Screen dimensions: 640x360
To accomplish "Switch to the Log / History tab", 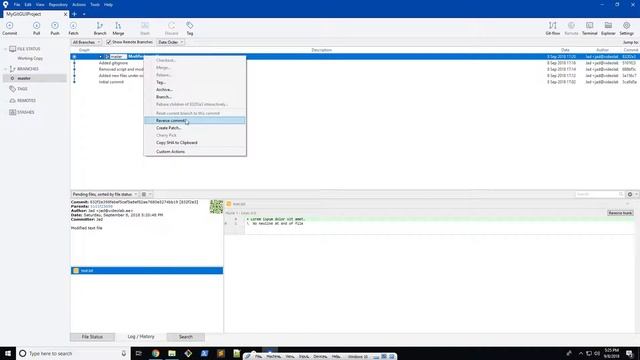I will [x=141, y=337].
